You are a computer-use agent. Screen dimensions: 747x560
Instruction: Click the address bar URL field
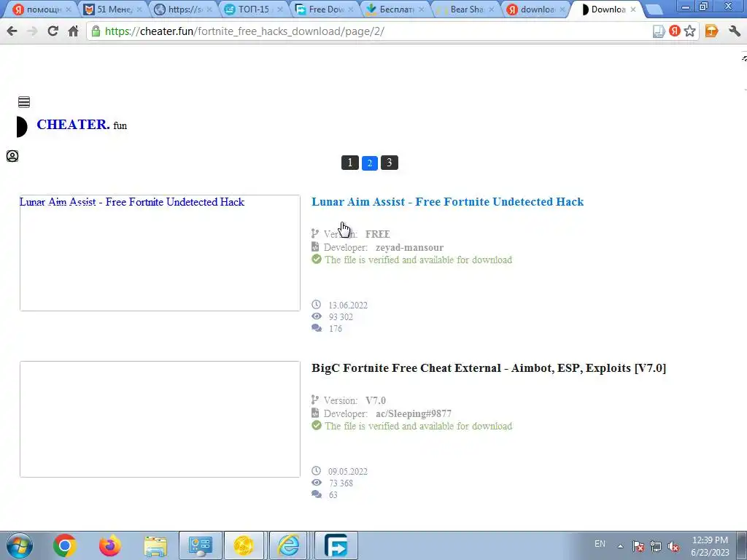click(x=371, y=31)
